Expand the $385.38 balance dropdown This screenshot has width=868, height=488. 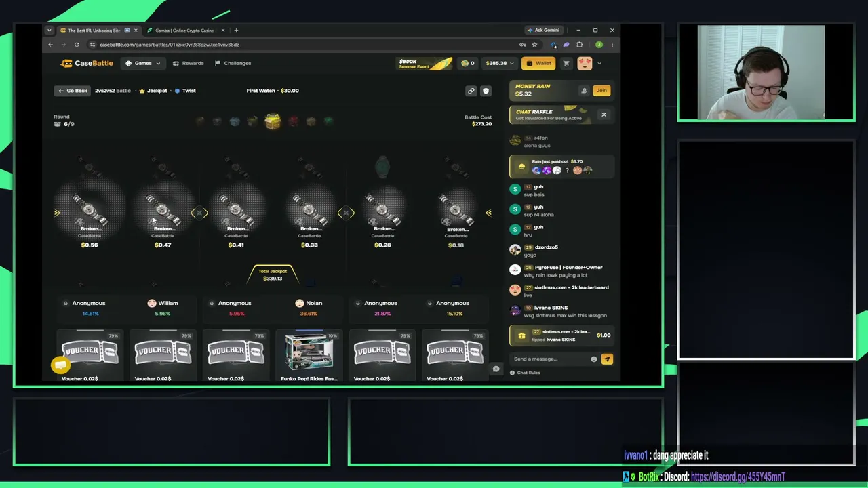(500, 63)
